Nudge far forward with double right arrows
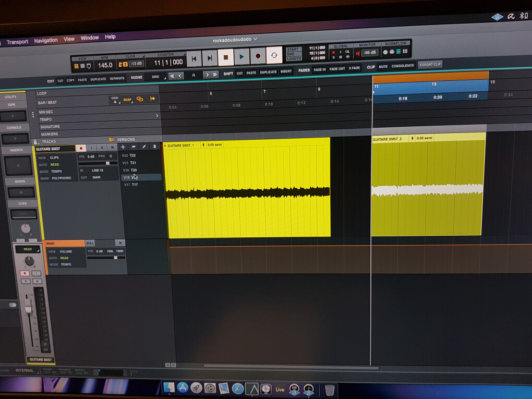Viewport: 532px width, 399px height. tap(215, 74)
